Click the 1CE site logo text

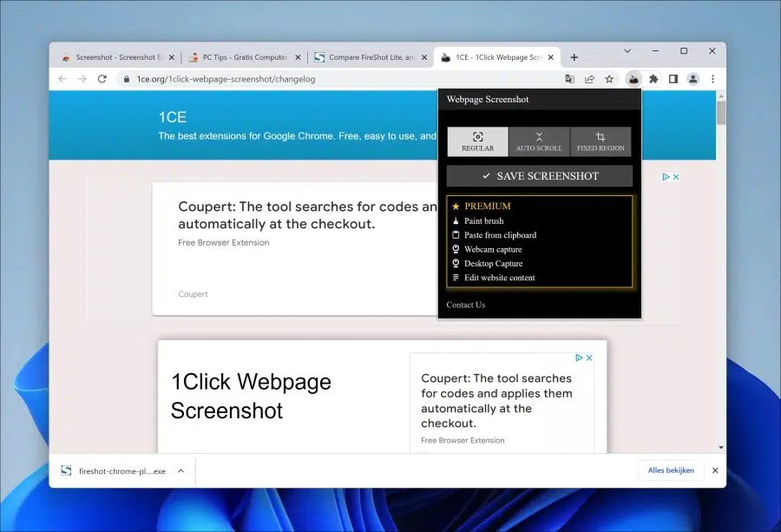173,117
